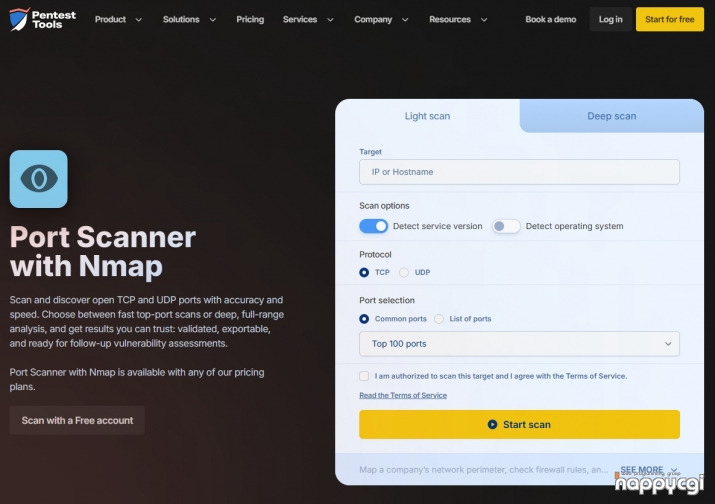
Task: Expand the Services menu chevron
Action: tap(330, 20)
